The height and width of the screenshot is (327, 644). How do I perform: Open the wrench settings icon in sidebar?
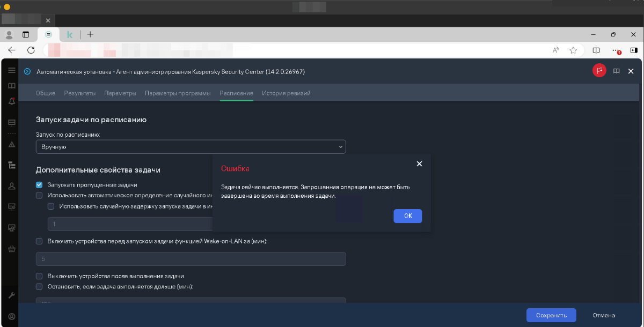coord(11,295)
